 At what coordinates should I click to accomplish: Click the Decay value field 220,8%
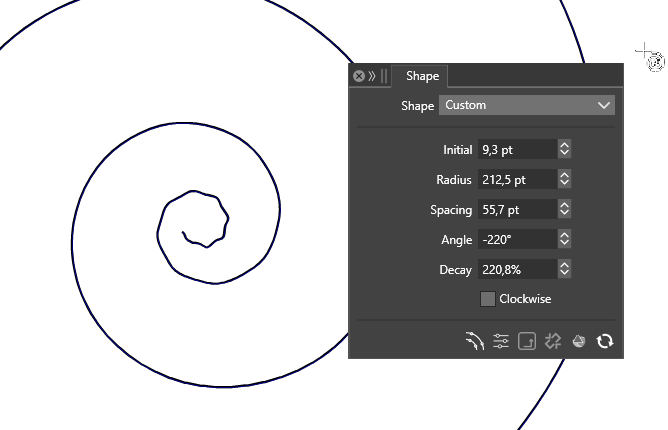point(517,269)
